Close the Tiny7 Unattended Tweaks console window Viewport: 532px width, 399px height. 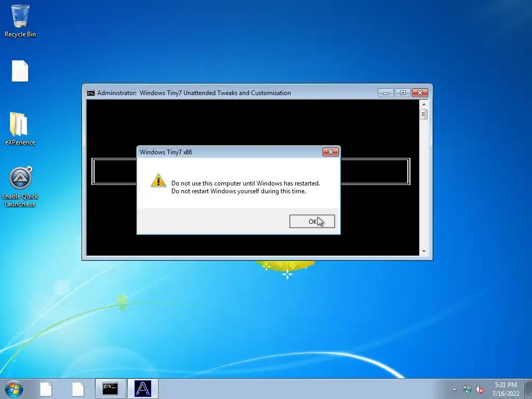(420, 93)
